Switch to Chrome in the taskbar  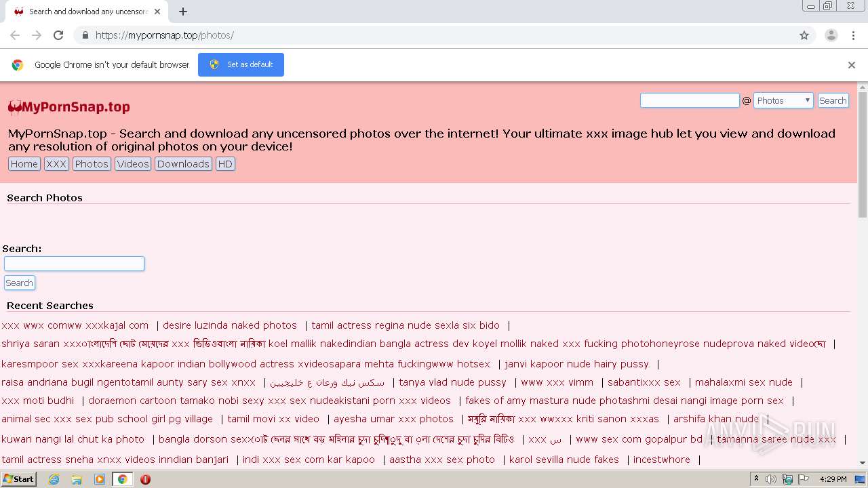coord(123,479)
